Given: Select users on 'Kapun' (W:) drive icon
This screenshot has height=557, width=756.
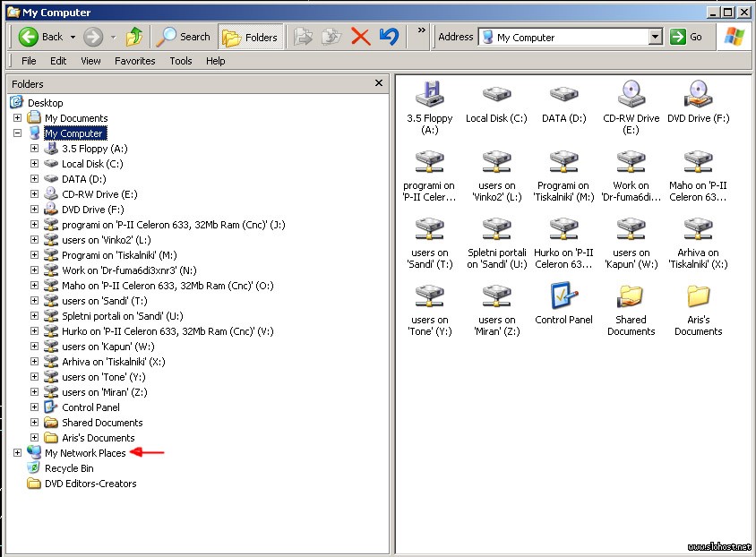Looking at the screenshot, I should 631,243.
